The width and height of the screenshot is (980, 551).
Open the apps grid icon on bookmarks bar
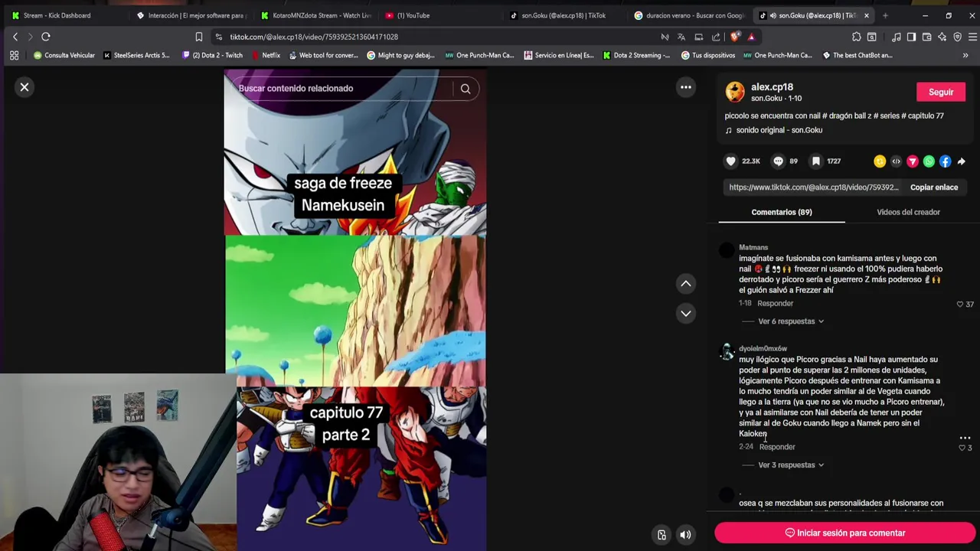pos(14,55)
